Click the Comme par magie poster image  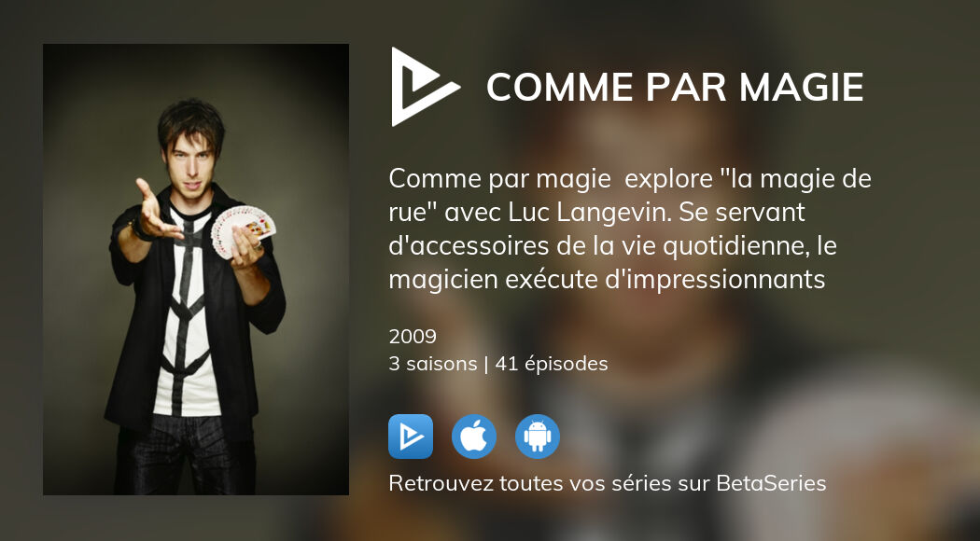click(x=196, y=270)
